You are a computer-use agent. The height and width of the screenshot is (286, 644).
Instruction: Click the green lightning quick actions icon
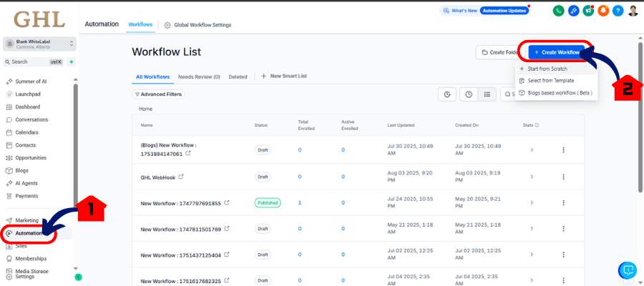(x=72, y=61)
